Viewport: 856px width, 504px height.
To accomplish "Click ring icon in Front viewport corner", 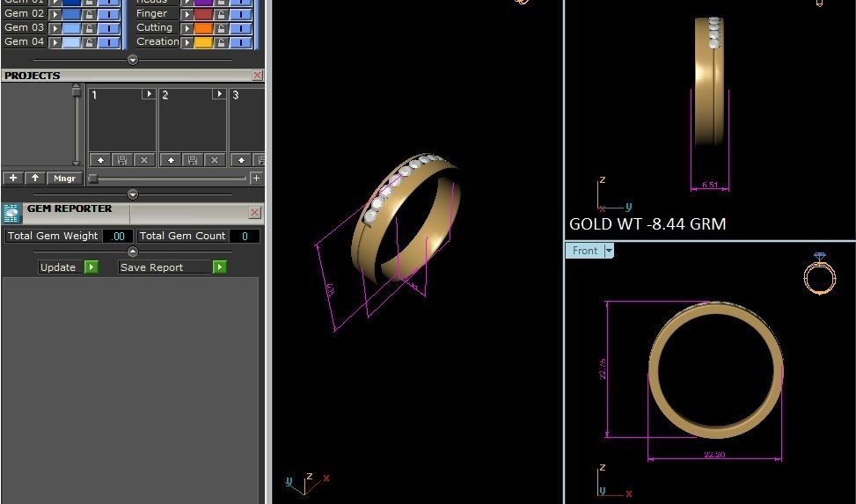I will point(819,274).
